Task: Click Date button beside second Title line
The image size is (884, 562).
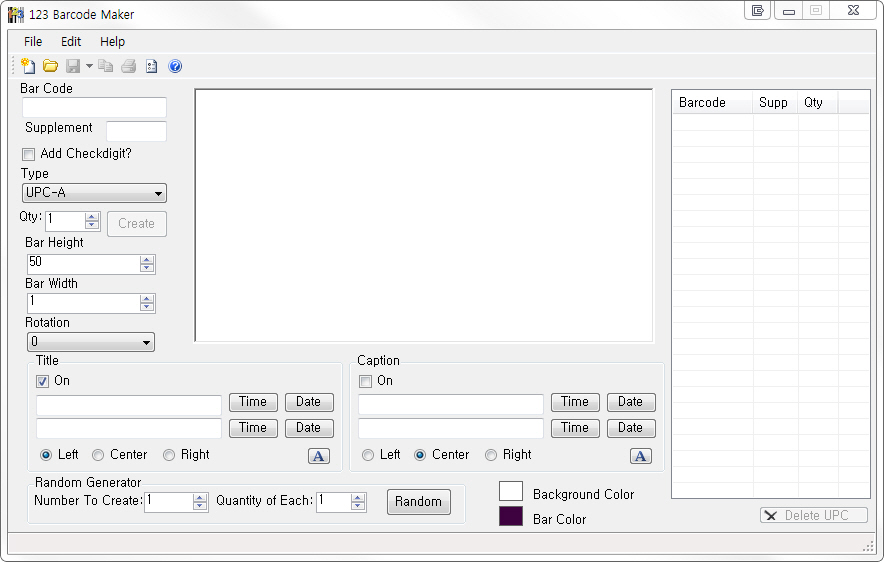Action: point(309,428)
